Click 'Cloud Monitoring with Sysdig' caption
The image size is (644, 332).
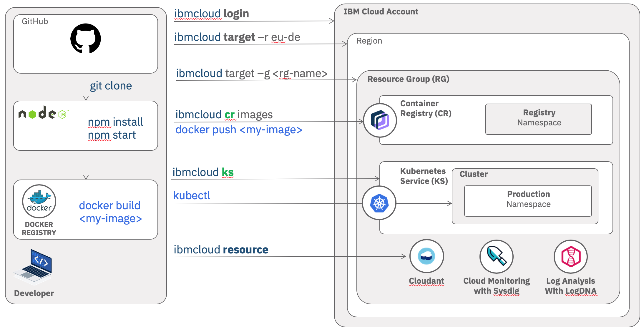(497, 286)
